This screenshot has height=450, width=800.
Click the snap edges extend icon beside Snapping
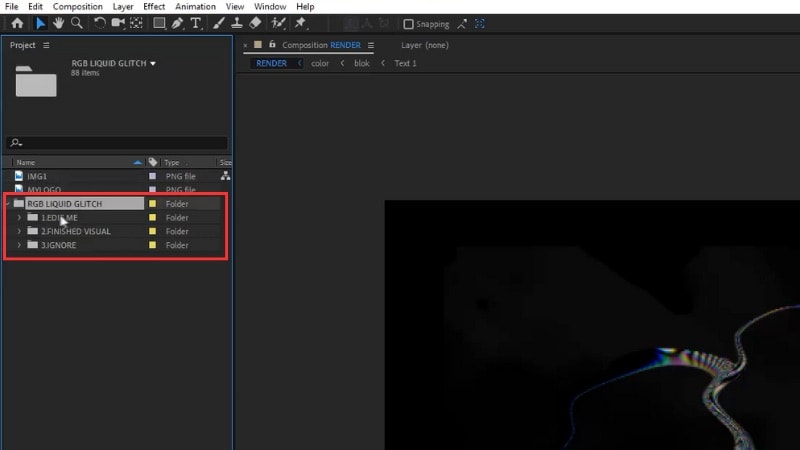coord(462,24)
